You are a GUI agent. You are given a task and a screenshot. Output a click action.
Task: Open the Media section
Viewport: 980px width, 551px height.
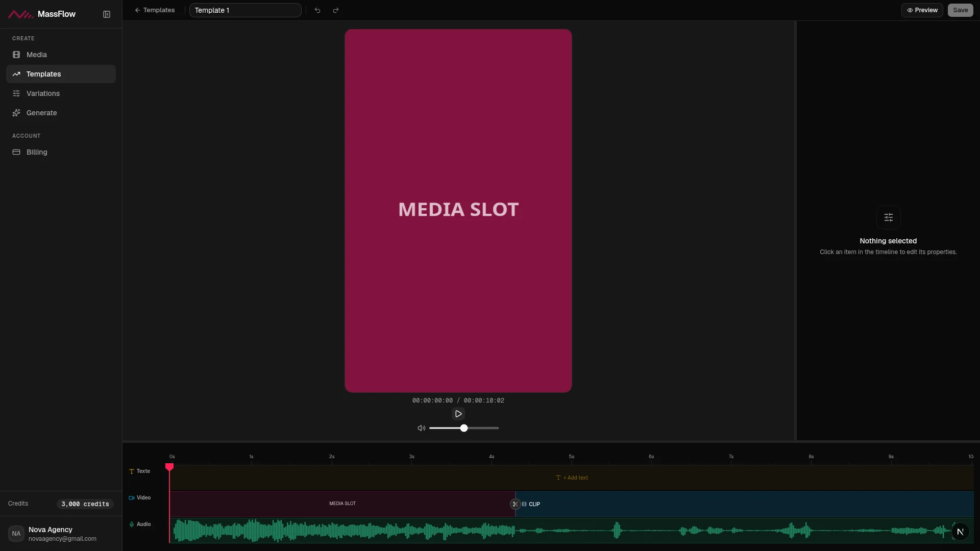[x=61, y=55]
